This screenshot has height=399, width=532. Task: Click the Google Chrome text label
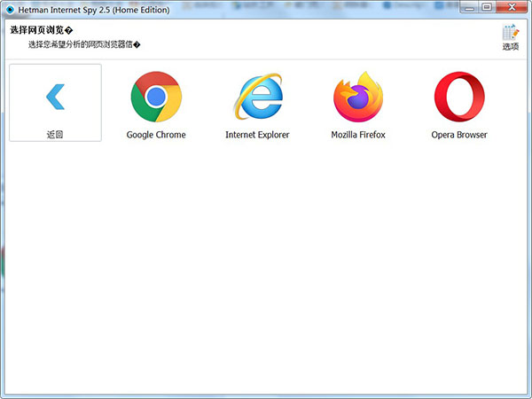(x=156, y=135)
